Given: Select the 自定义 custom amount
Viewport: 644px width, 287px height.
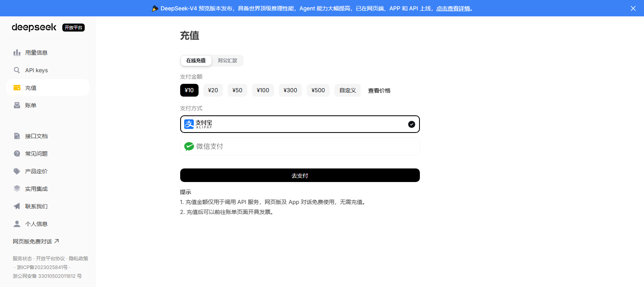Looking at the screenshot, I should point(348,90).
